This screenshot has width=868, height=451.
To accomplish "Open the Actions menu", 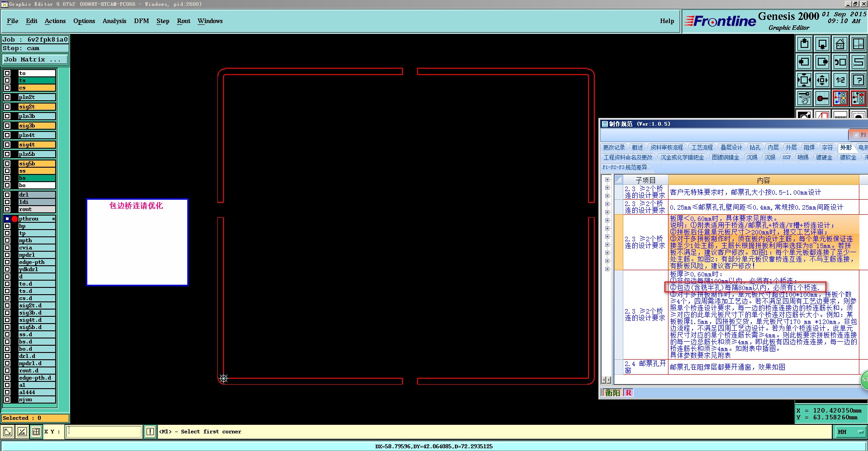I will [55, 21].
